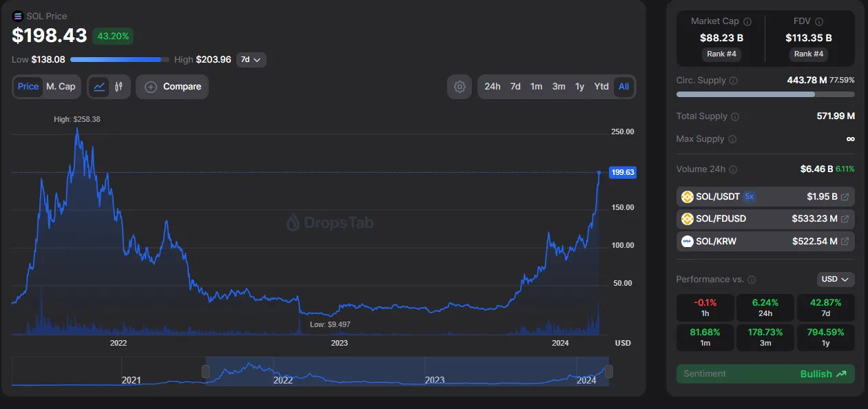Select the 24h chart range
Viewport: 868px width, 409px height.
click(493, 87)
